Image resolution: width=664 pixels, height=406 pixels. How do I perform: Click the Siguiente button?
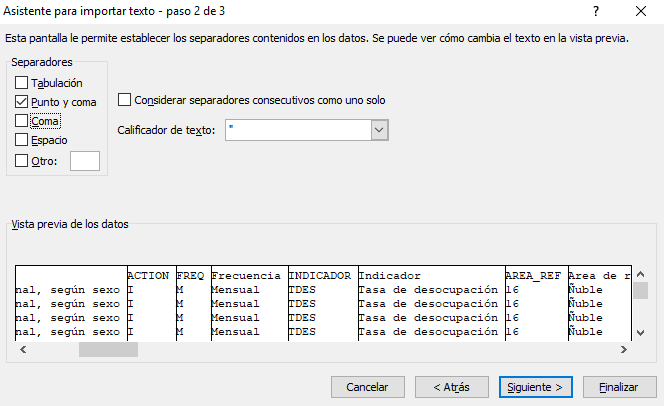click(536, 387)
